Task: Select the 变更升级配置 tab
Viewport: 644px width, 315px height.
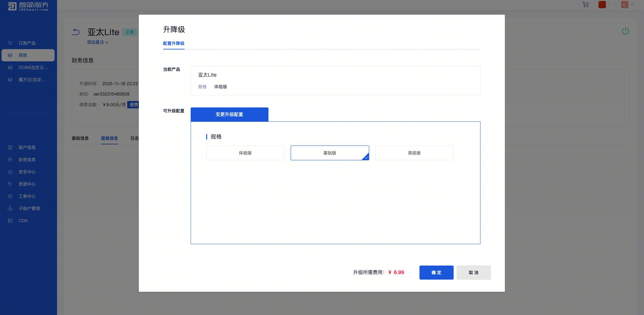Action: [x=229, y=114]
